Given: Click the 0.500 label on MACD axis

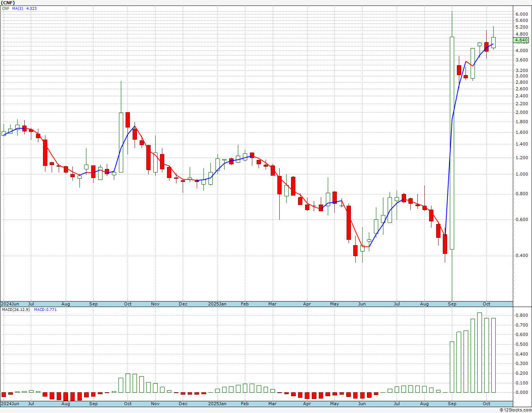Looking at the screenshot, I should tap(521, 344).
